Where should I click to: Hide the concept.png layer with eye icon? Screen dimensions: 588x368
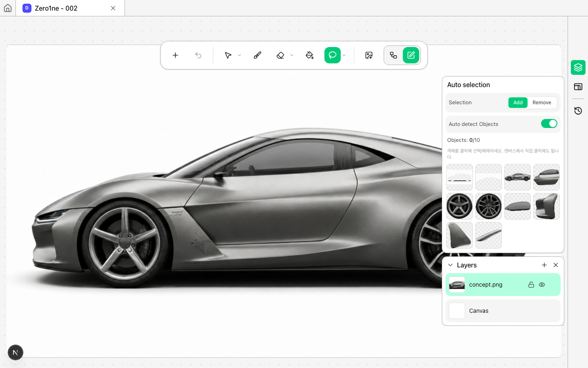tap(542, 285)
